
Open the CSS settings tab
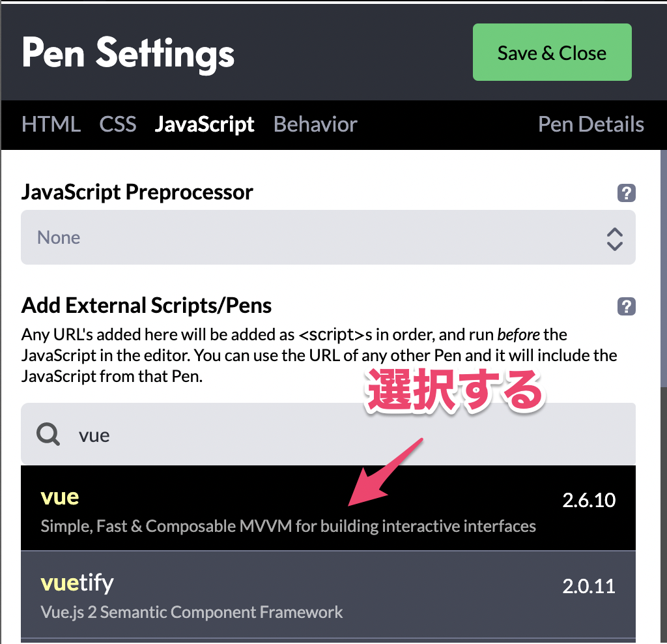118,124
